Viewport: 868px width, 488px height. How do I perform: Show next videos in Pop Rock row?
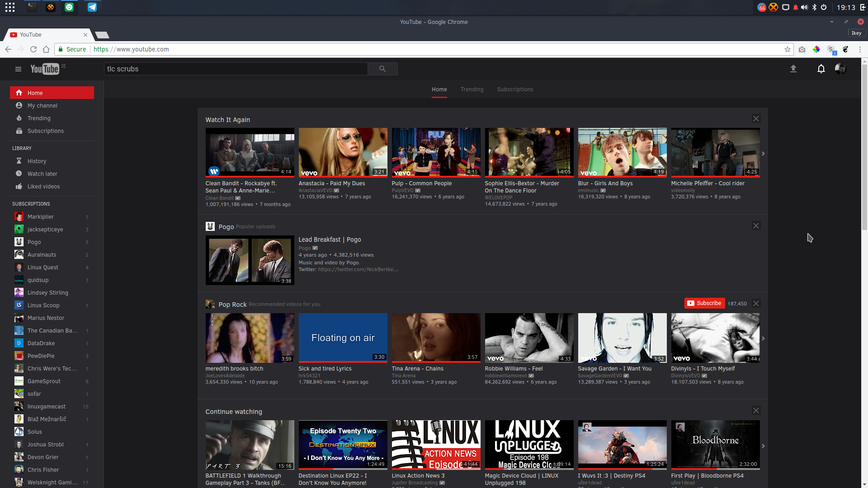[x=763, y=338]
